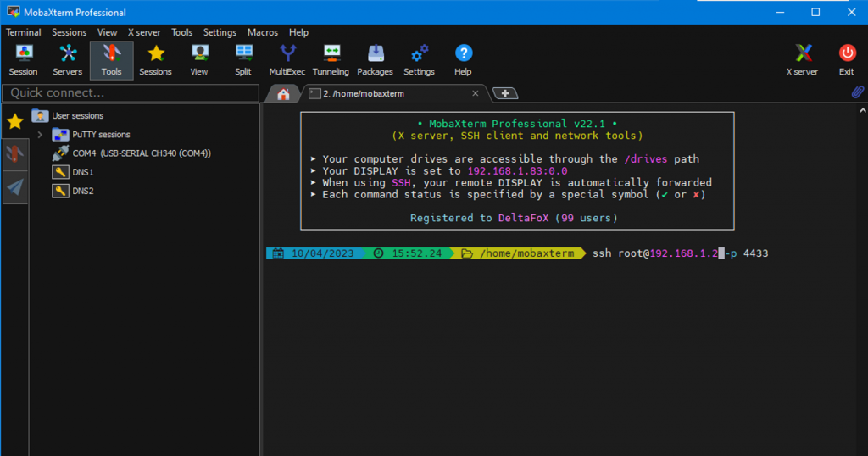This screenshot has width=868, height=456.
Task: Open a new tab with plus button
Action: click(505, 93)
